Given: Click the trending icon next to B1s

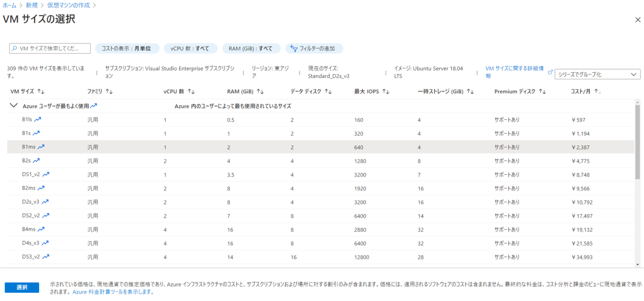Looking at the screenshot, I should click(x=36, y=133).
